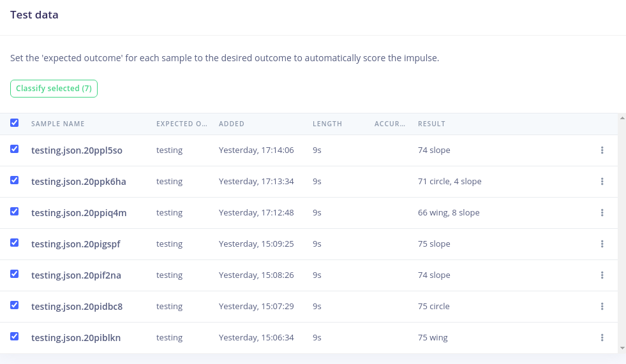Click Classify selected (7) button

[54, 89]
